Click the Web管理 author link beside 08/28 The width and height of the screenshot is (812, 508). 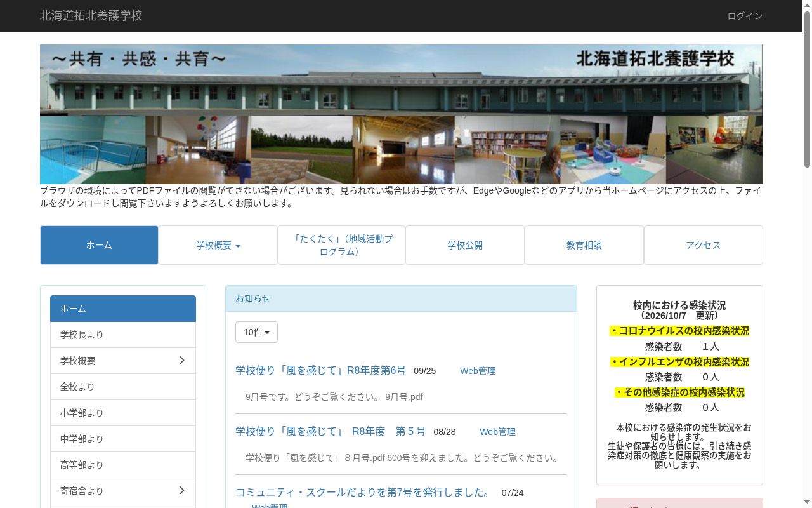click(497, 432)
